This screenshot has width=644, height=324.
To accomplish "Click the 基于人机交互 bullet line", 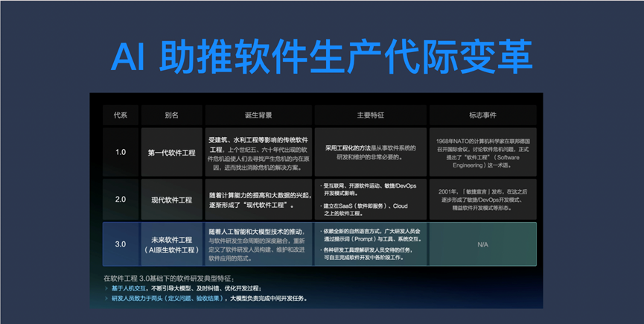I will (x=184, y=288).
